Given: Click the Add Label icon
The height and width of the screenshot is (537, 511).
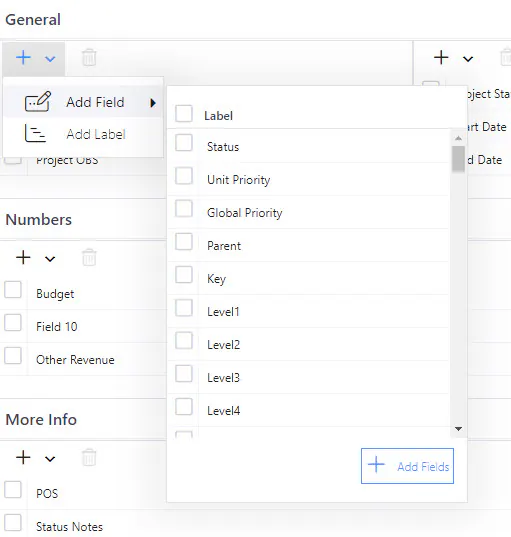Looking at the screenshot, I should pos(35,133).
